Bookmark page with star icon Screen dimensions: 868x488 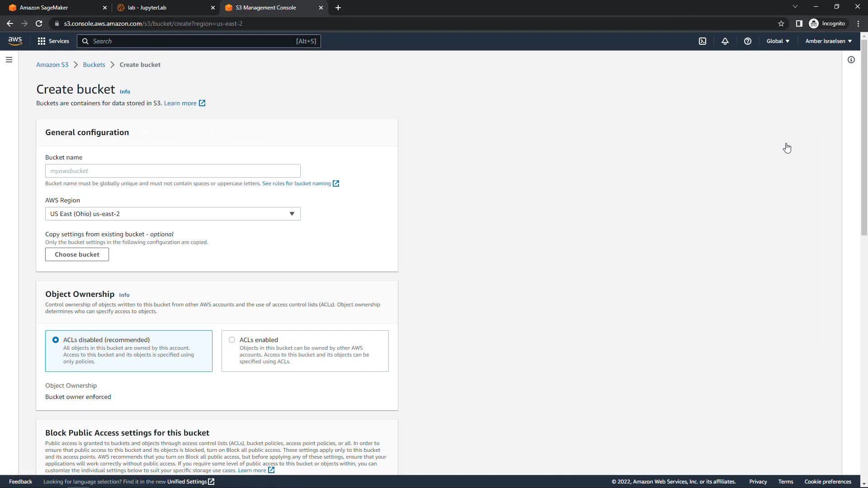pyautogui.click(x=781, y=23)
